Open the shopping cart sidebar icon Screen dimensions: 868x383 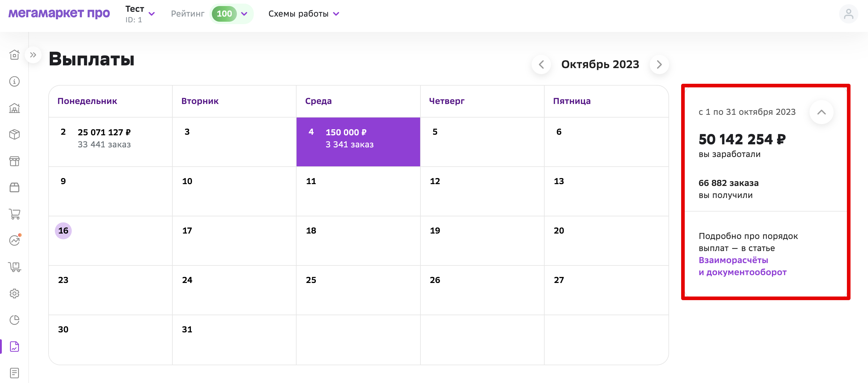14,214
